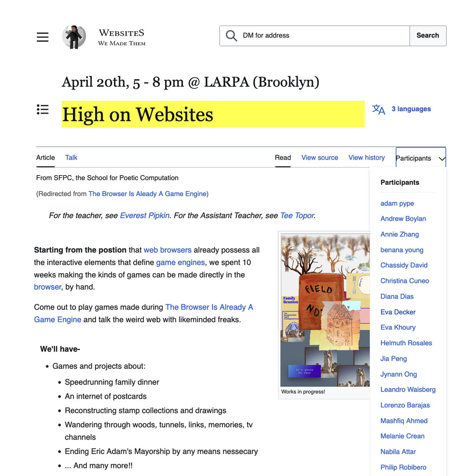Click the site logo avatar image

pyautogui.click(x=74, y=37)
